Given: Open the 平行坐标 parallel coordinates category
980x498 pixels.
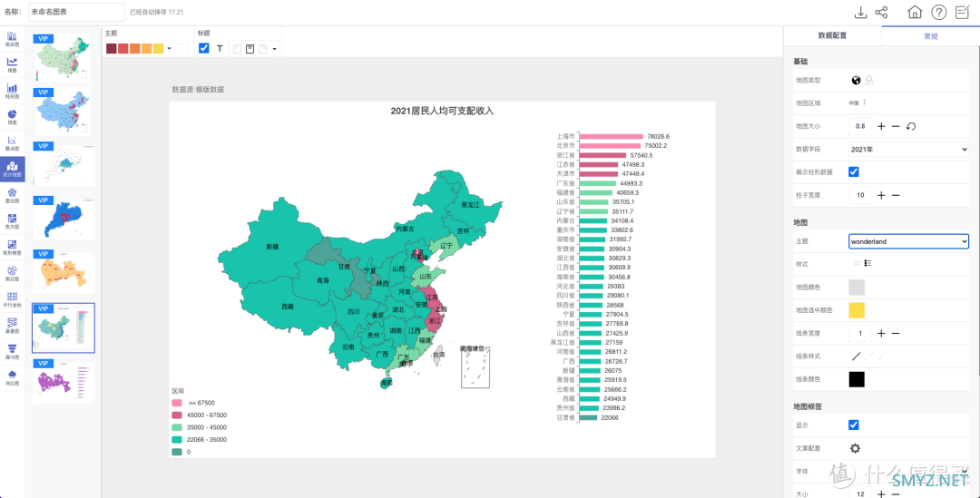Looking at the screenshot, I should tap(13, 299).
